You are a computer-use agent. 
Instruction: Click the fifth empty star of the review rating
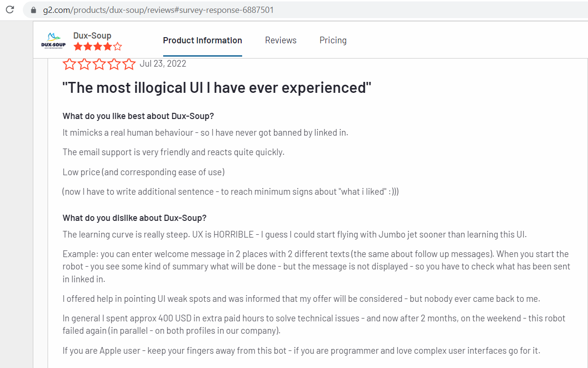pos(129,64)
